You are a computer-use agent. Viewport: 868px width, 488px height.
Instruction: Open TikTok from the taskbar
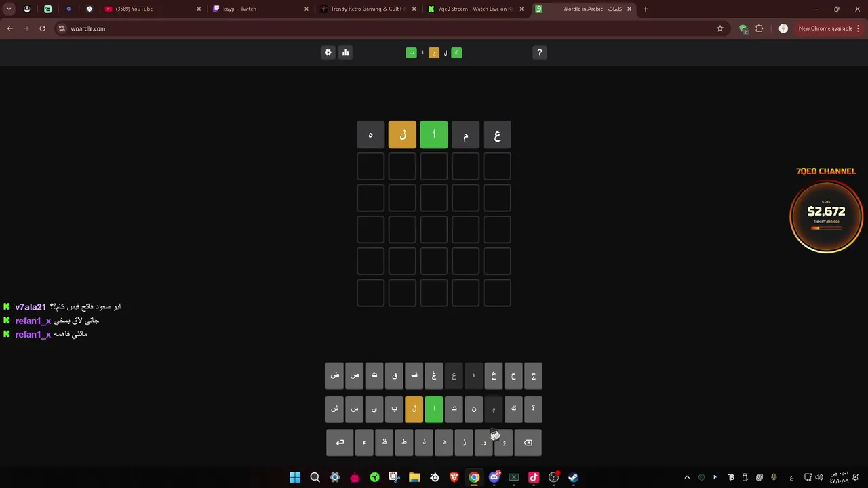tap(534, 477)
